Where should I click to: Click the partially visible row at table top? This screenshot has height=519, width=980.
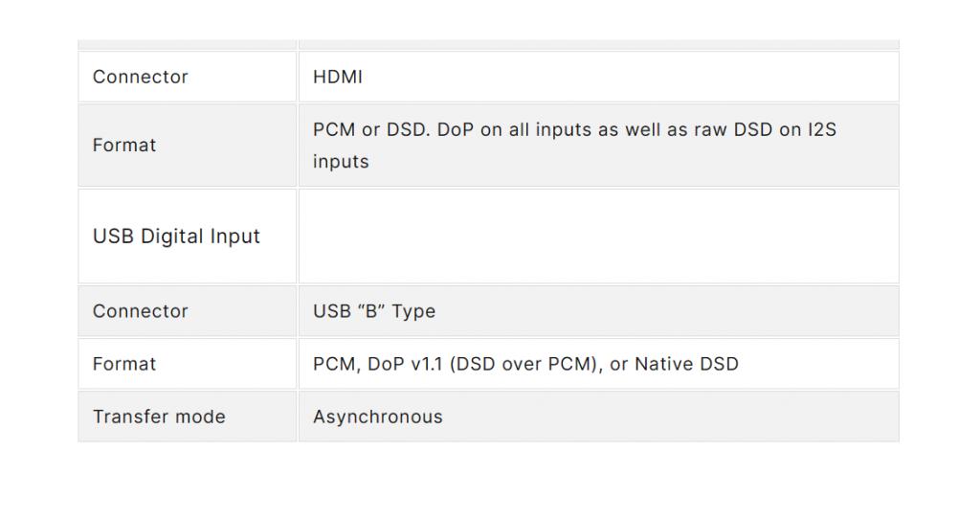click(x=488, y=44)
